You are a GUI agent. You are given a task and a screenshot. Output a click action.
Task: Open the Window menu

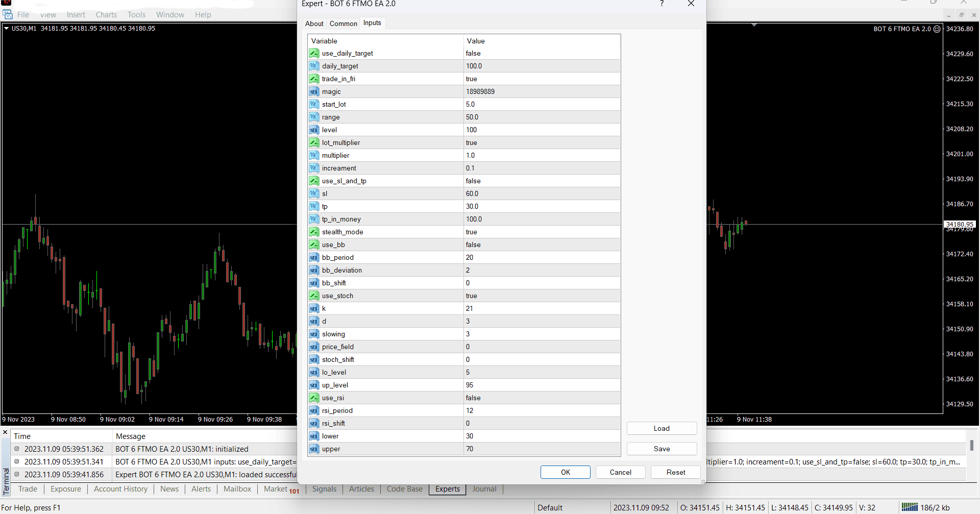coord(170,15)
